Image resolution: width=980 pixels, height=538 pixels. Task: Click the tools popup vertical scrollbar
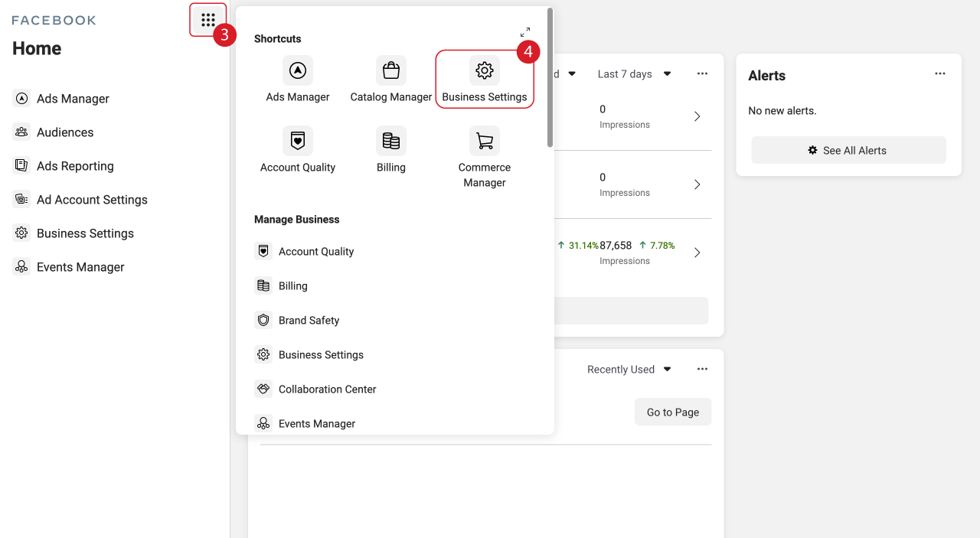click(x=550, y=77)
